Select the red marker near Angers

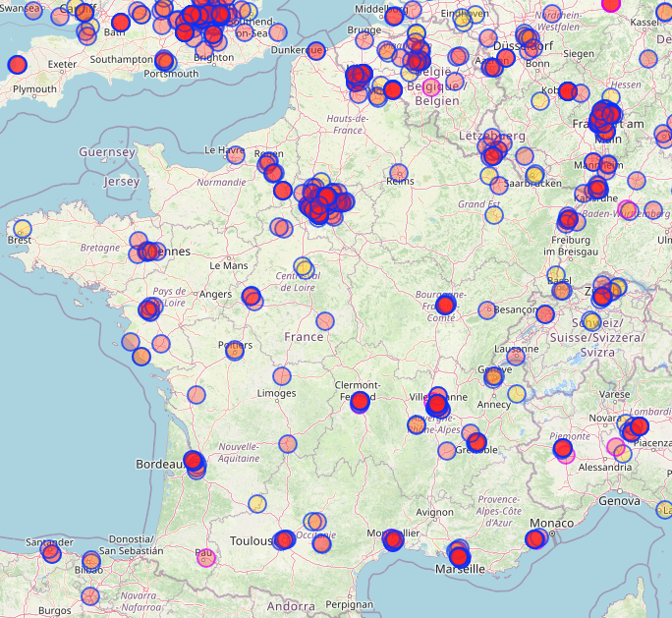251,295
